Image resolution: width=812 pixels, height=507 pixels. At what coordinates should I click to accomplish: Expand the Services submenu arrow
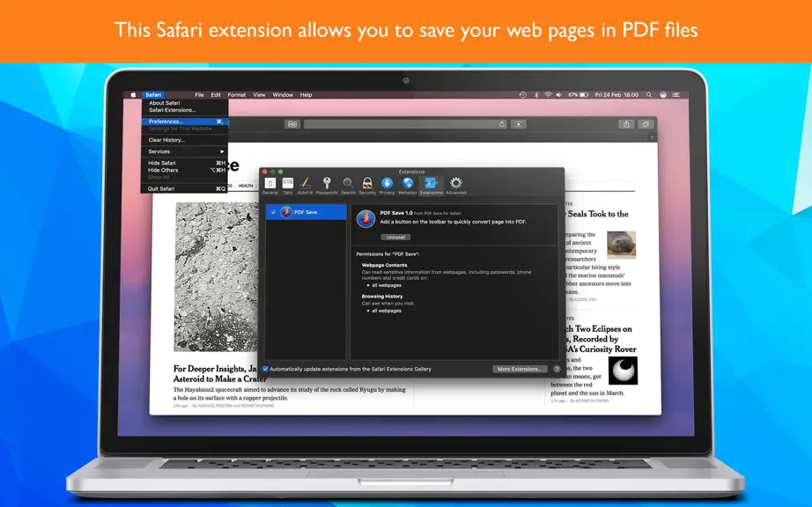tap(222, 151)
